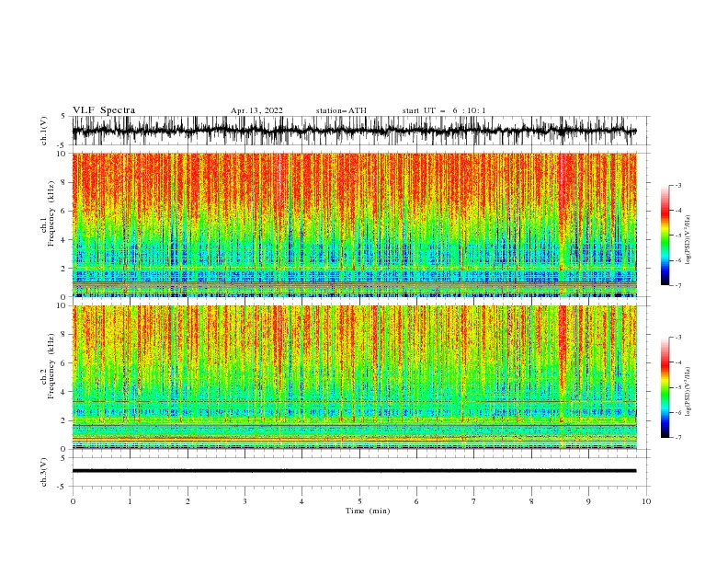Click the ch.2 spectrogram plot

coord(355,377)
